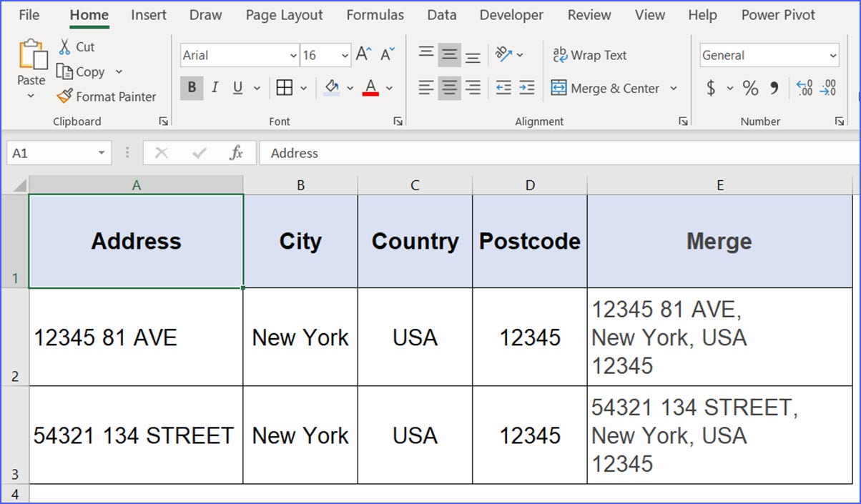Click the Insert Function fx icon

(x=236, y=153)
